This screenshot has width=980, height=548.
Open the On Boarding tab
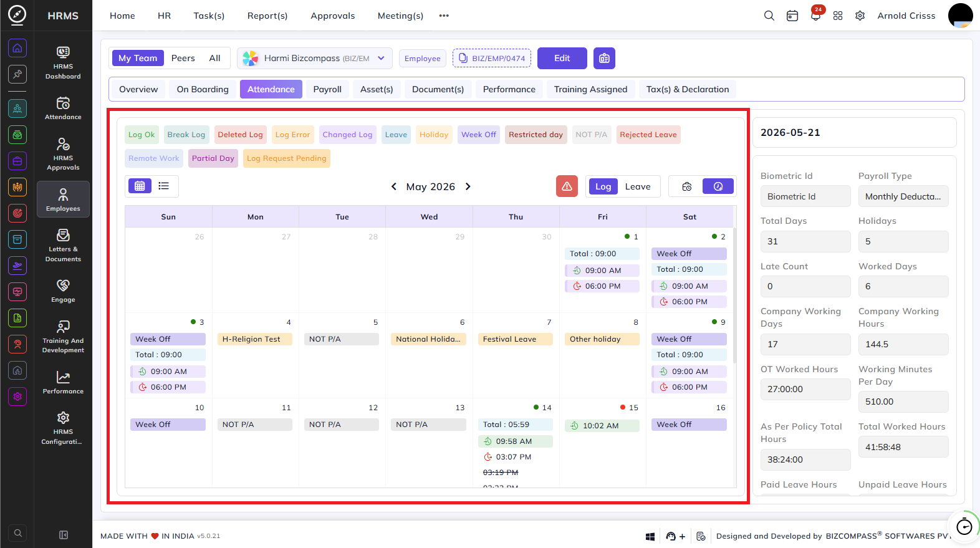point(203,89)
